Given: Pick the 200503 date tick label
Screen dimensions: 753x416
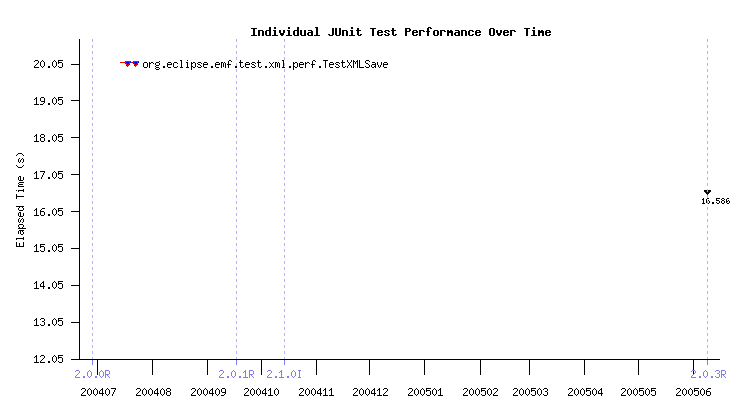Looking at the screenshot, I should (533, 393).
